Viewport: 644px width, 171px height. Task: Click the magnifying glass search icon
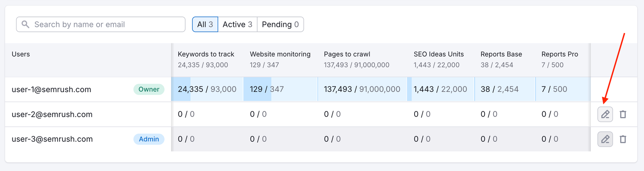25,25
